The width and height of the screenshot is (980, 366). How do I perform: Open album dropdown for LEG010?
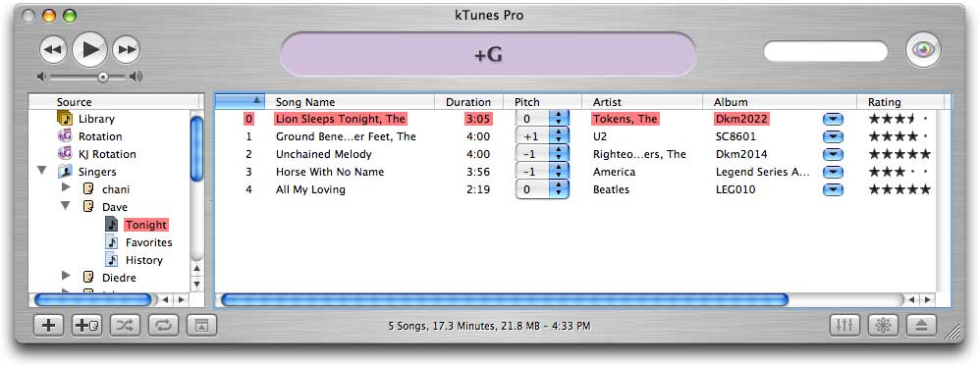pos(833,190)
